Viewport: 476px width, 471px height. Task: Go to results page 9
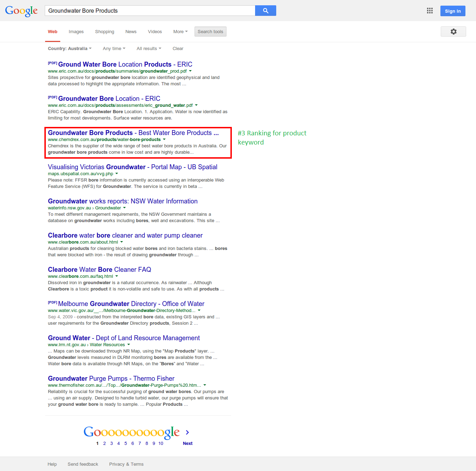pyautogui.click(x=154, y=443)
